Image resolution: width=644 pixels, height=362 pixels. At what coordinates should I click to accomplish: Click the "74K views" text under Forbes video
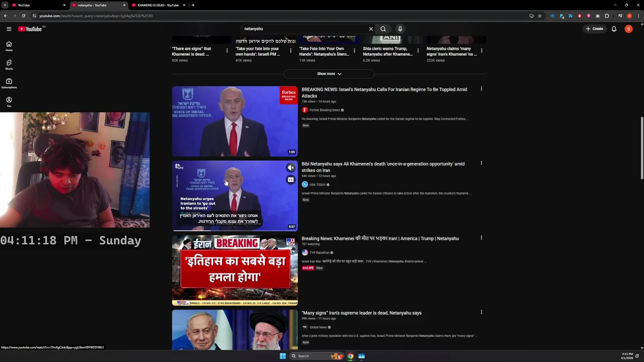pos(308,102)
